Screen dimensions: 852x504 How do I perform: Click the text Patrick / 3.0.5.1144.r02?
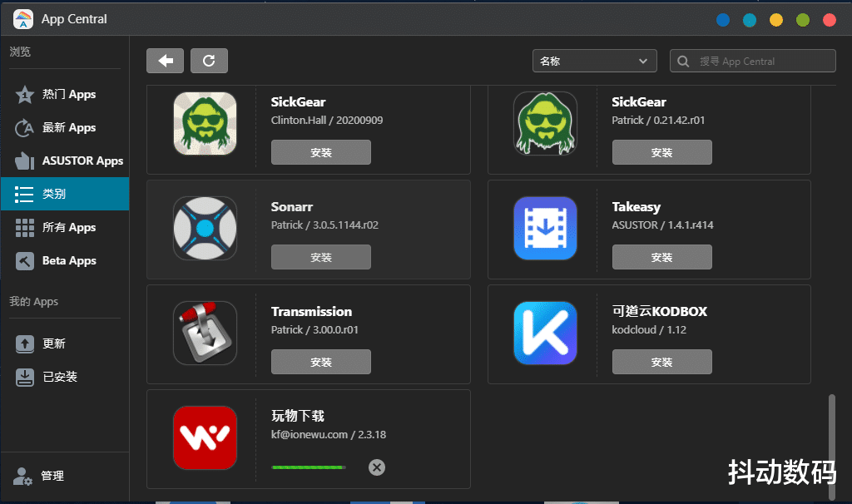pyautogui.click(x=324, y=225)
